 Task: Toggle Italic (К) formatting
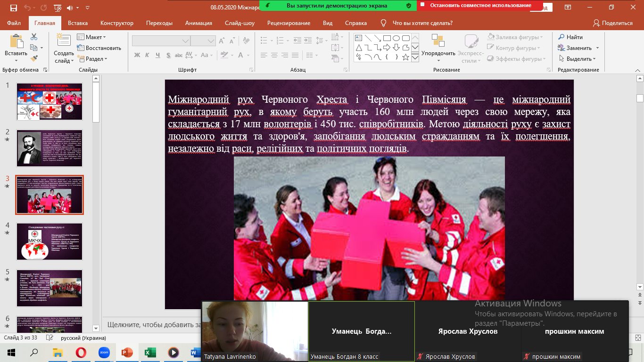148,55
